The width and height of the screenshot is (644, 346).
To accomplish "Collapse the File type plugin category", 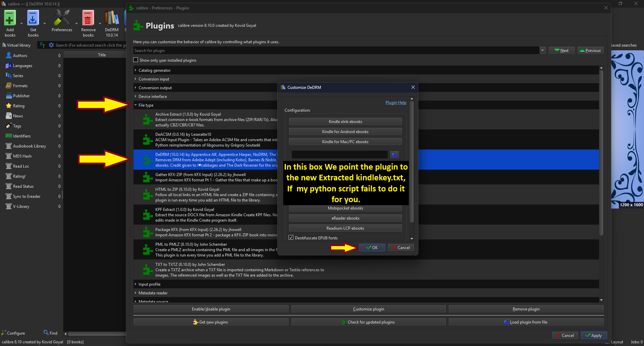I will click(136, 105).
